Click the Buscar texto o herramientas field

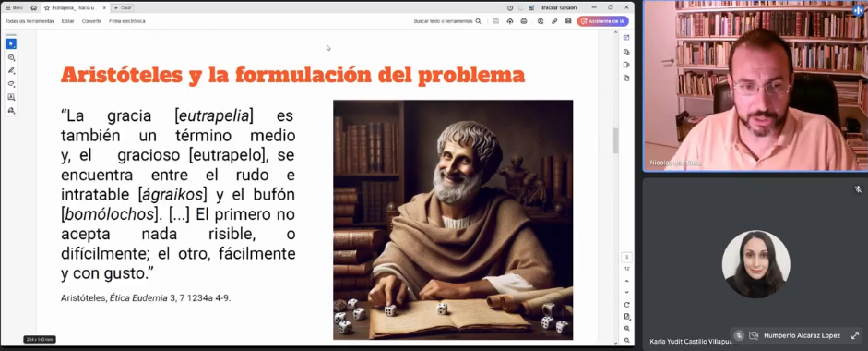pyautogui.click(x=443, y=21)
